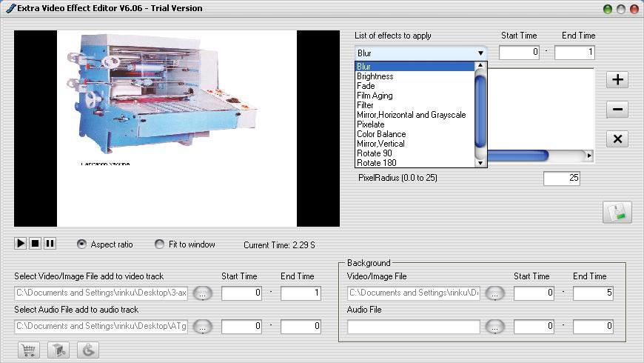Stop the video preview

coord(36,244)
